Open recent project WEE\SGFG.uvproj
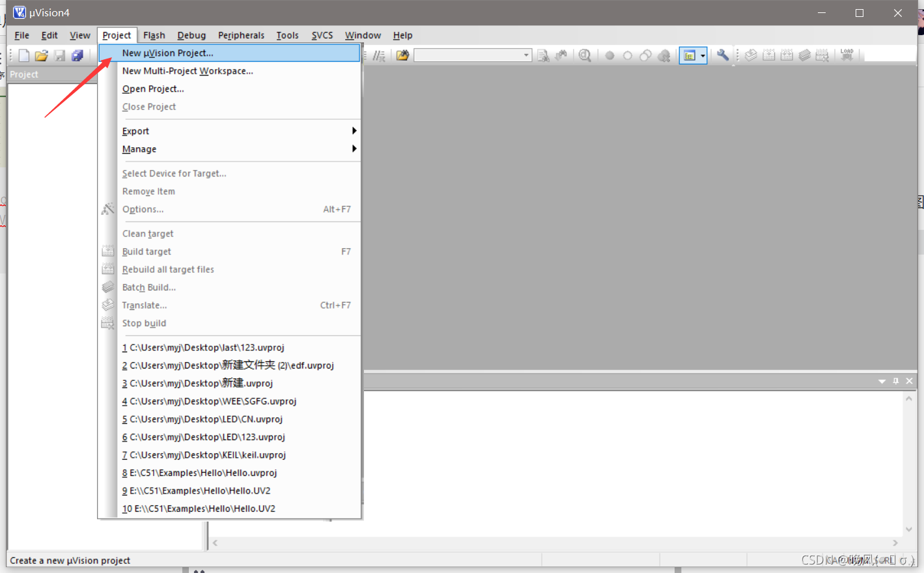The height and width of the screenshot is (573, 924). 229,401
